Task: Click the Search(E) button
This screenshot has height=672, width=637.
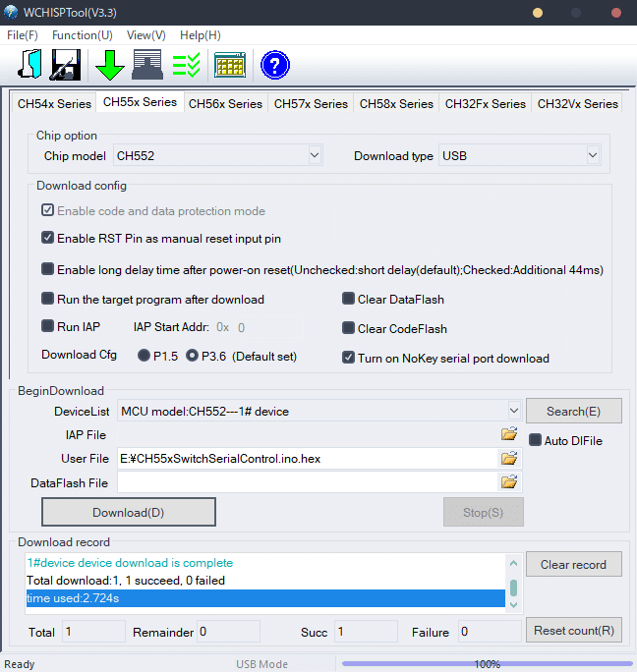Action: pyautogui.click(x=573, y=411)
